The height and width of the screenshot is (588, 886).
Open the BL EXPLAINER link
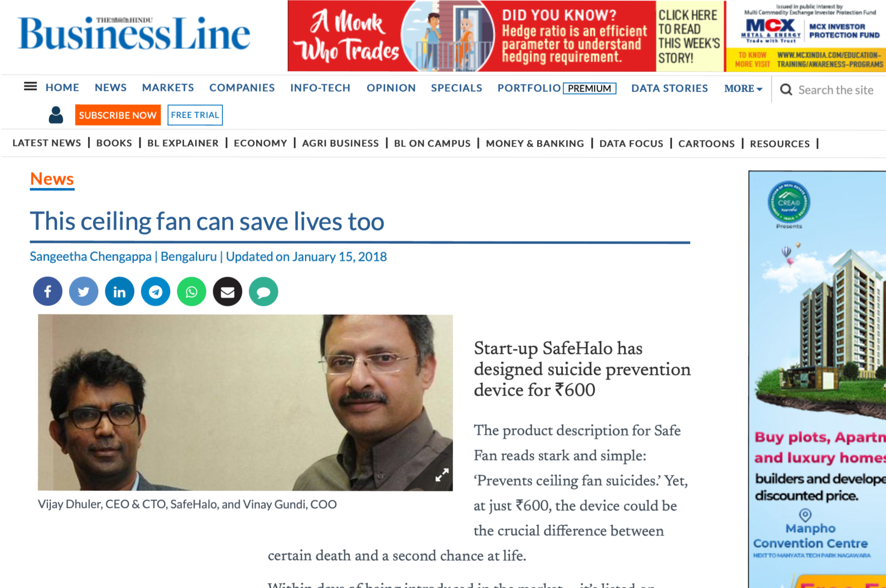183,143
